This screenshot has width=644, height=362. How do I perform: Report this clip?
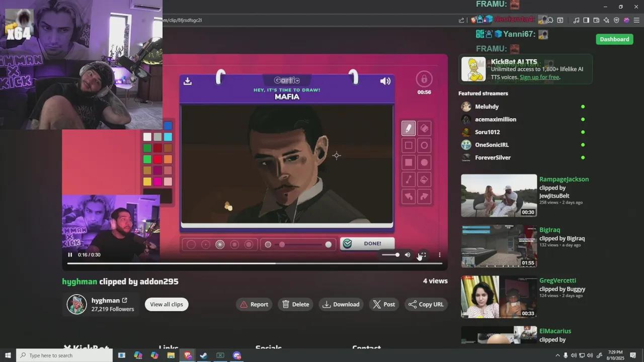point(254,304)
